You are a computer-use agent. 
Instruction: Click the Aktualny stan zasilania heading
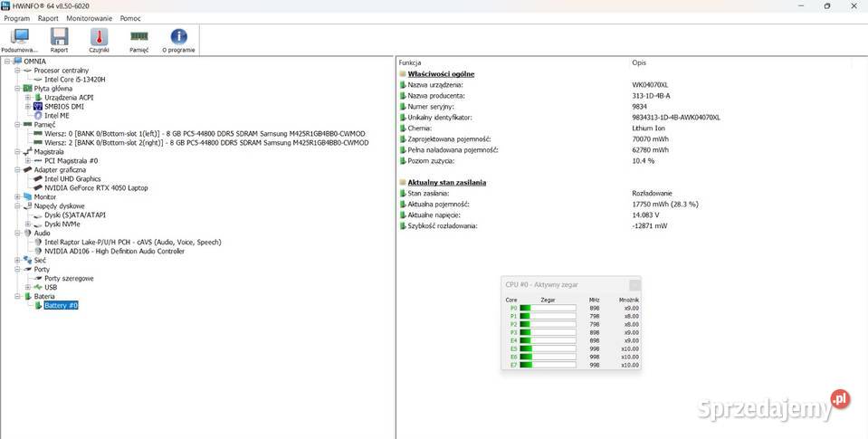(447, 182)
